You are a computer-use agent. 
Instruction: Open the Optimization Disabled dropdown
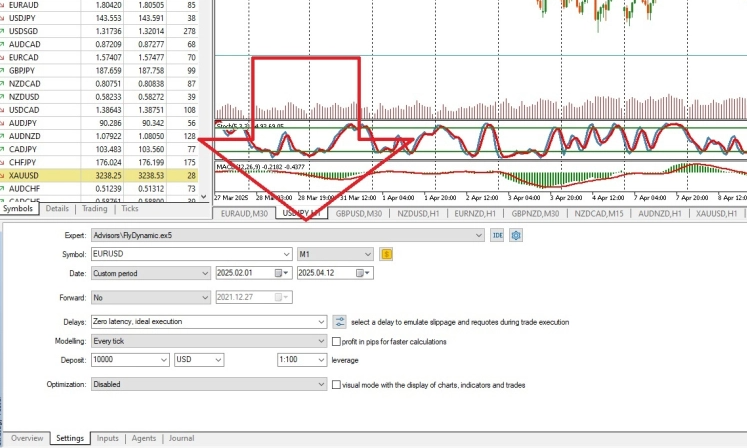coord(321,384)
